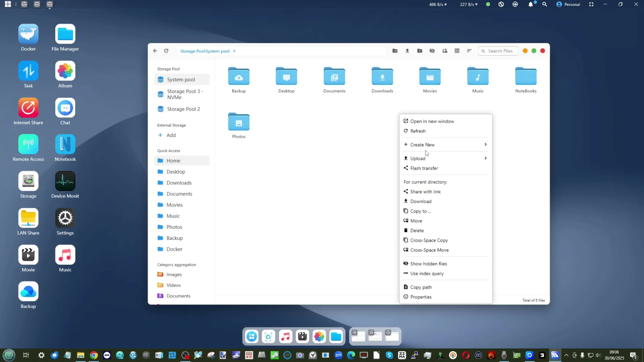Launch File Manager from the desktop
The height and width of the screenshot is (362, 644).
coord(65,34)
